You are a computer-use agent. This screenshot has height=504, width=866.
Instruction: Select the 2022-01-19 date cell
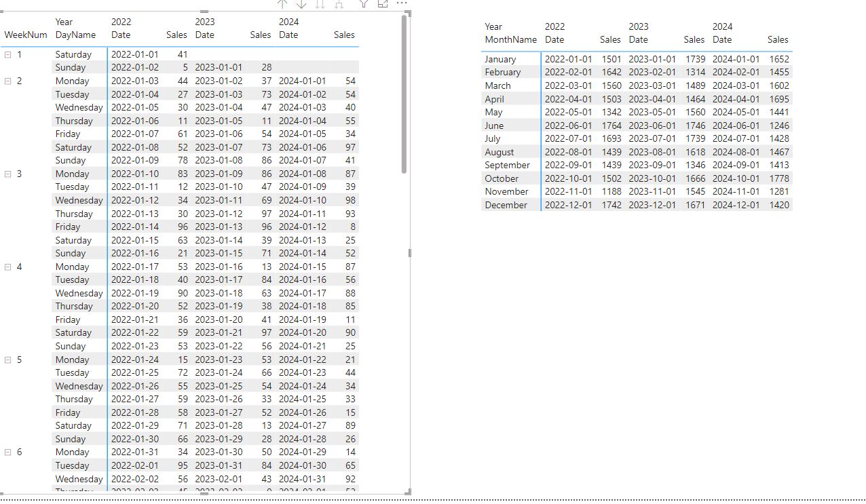pos(134,293)
